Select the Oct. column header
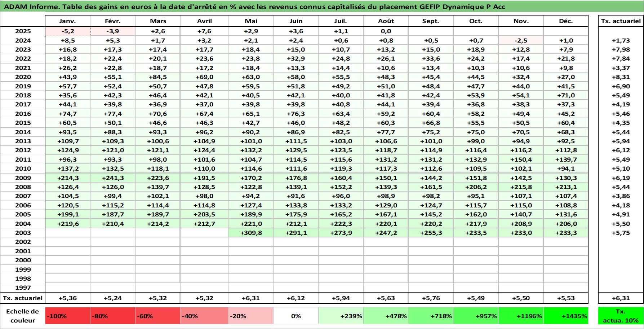 [476, 21]
